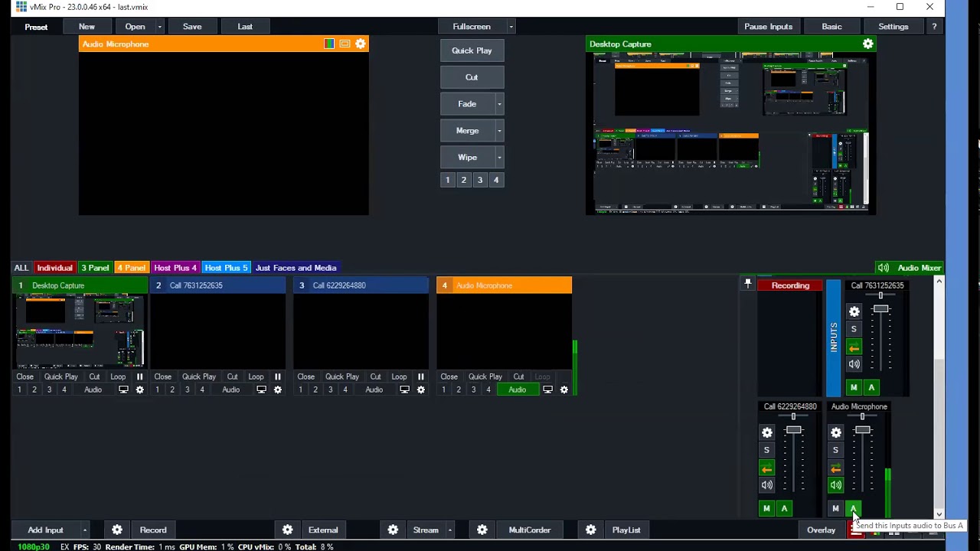The image size is (980, 551).
Task: Click monitor icon on input 2 Call 7631252635
Action: pos(261,390)
